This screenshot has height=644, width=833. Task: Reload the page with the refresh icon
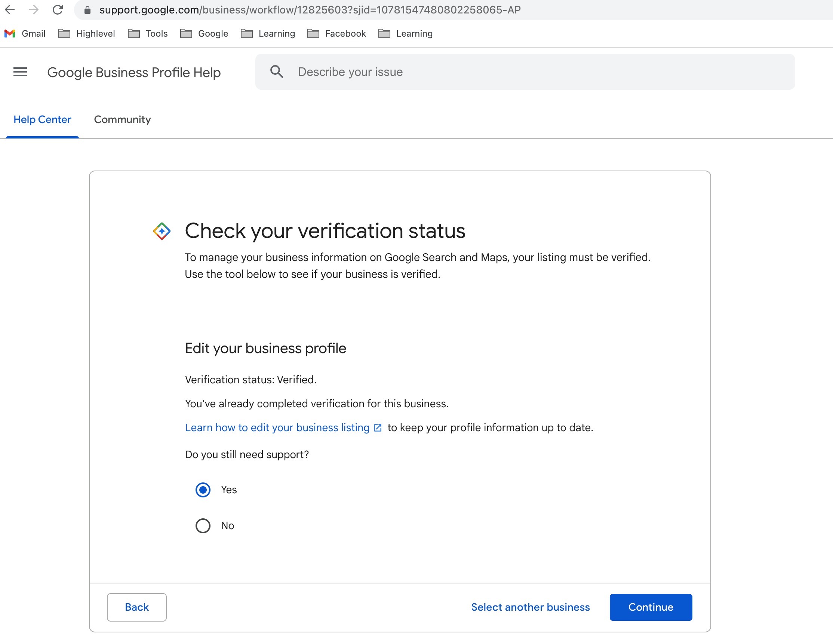[x=58, y=10]
